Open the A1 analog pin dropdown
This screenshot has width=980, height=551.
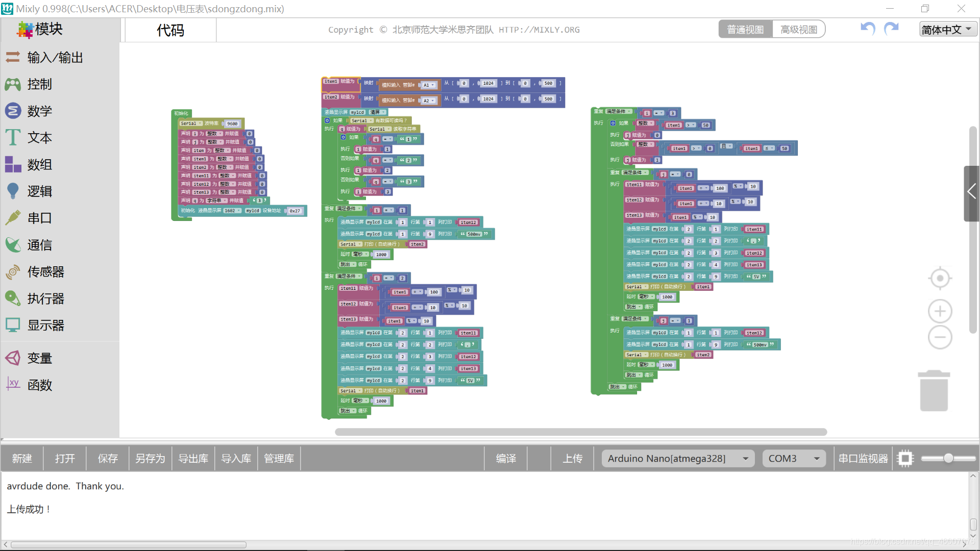428,85
